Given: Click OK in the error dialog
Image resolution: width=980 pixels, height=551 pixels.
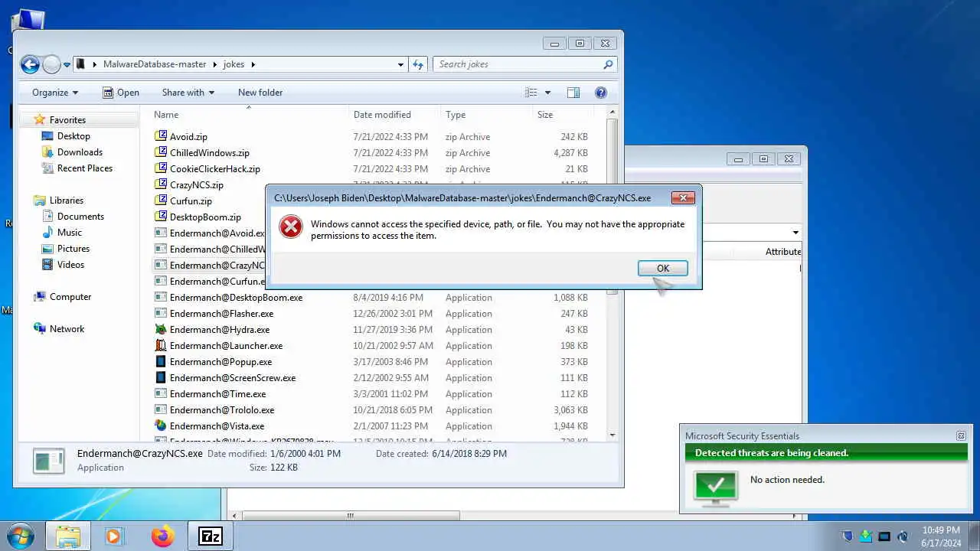Looking at the screenshot, I should (x=662, y=268).
